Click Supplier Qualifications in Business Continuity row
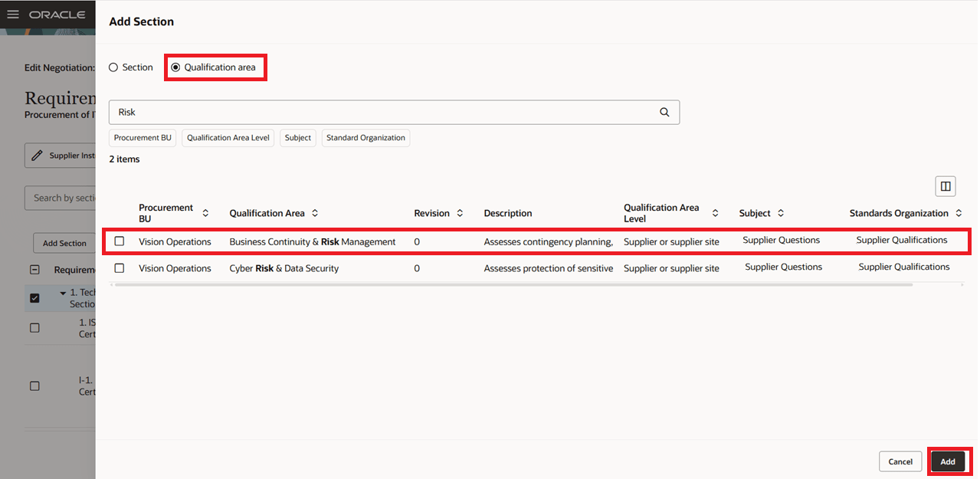 point(902,240)
